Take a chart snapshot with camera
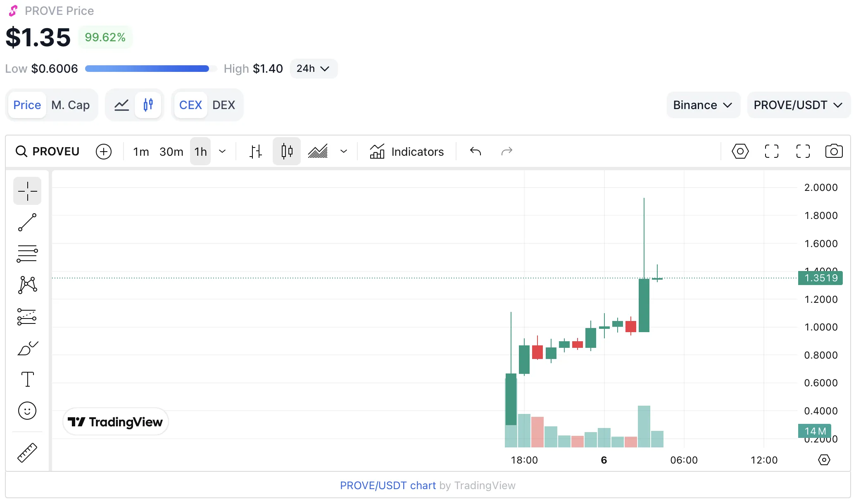Image resolution: width=856 pixels, height=504 pixels. tap(834, 152)
